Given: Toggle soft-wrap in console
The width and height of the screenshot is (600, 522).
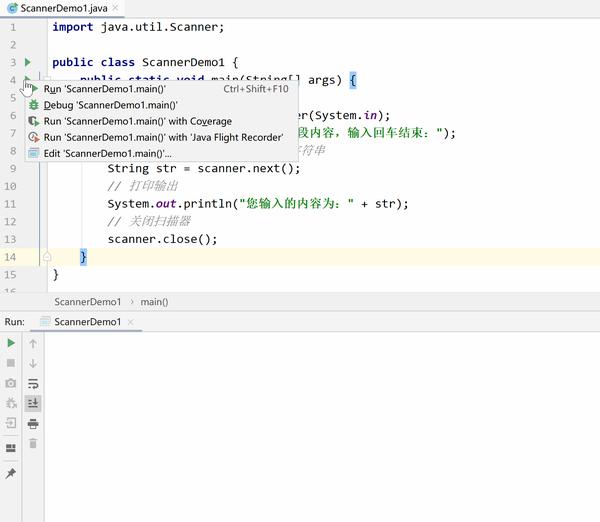Looking at the screenshot, I should click(33, 383).
